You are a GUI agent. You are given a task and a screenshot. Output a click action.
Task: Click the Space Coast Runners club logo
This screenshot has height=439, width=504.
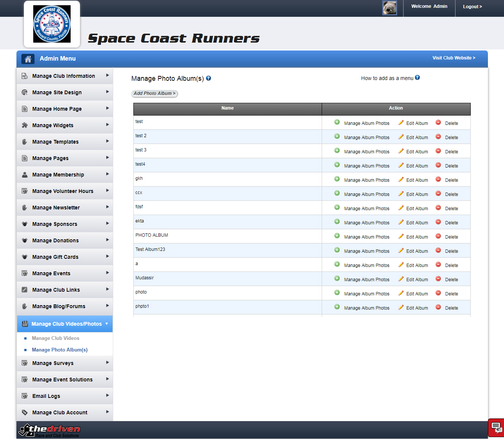click(x=52, y=24)
